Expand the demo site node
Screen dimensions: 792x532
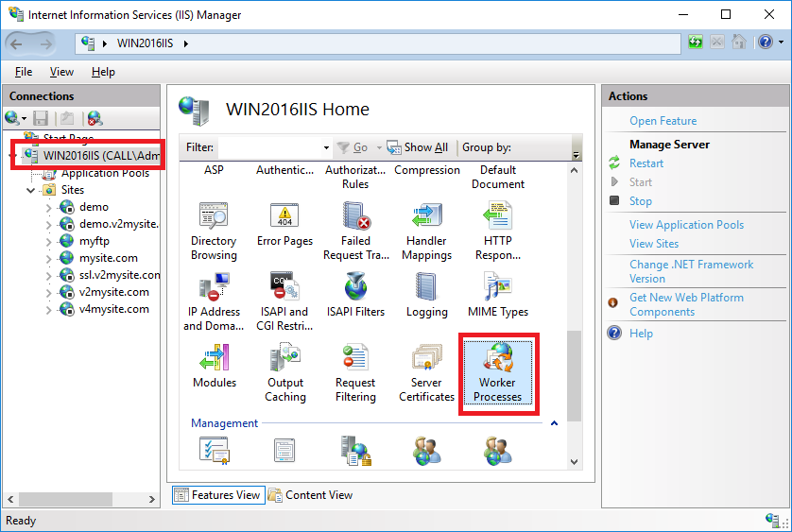click(x=49, y=208)
